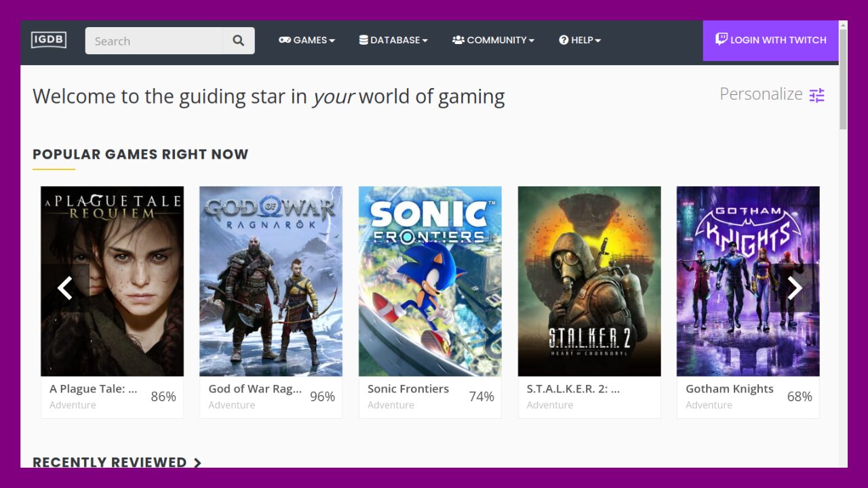Open Gotham Knights cover art

[748, 281]
